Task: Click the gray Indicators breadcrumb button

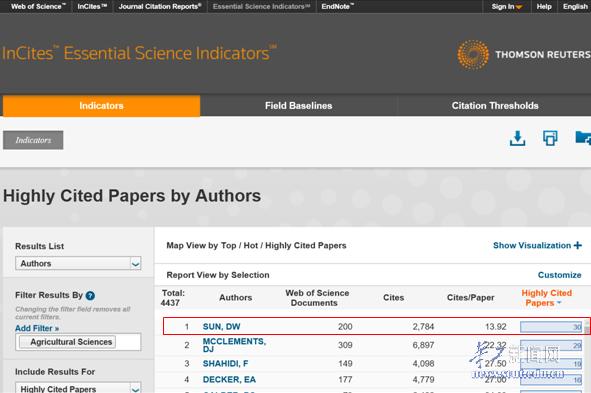Action: pos(33,140)
